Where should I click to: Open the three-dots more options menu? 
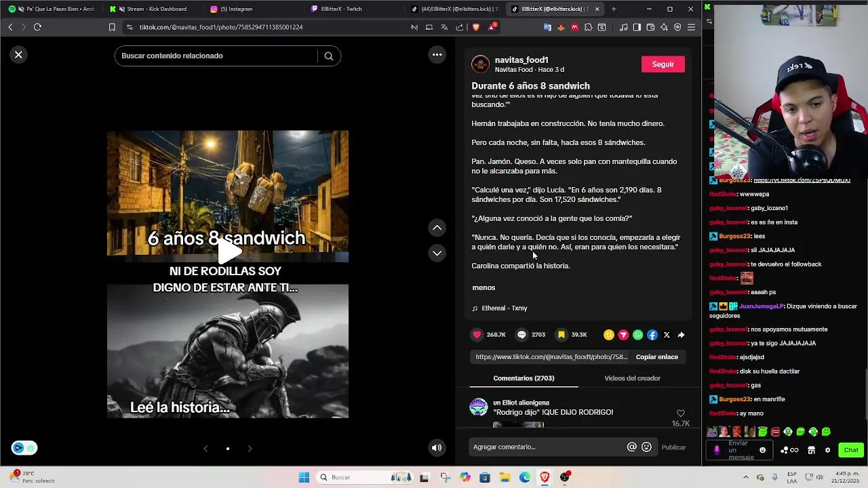point(437,55)
